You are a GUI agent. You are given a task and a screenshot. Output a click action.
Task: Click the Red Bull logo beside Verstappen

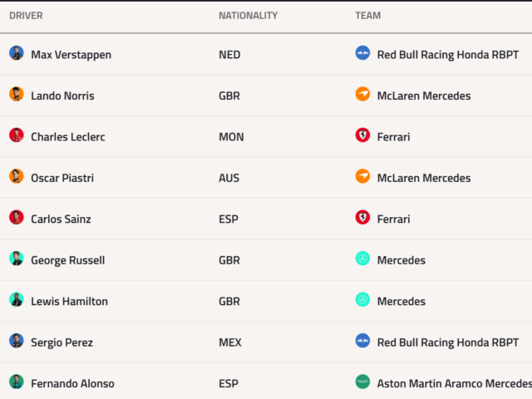coord(362,53)
